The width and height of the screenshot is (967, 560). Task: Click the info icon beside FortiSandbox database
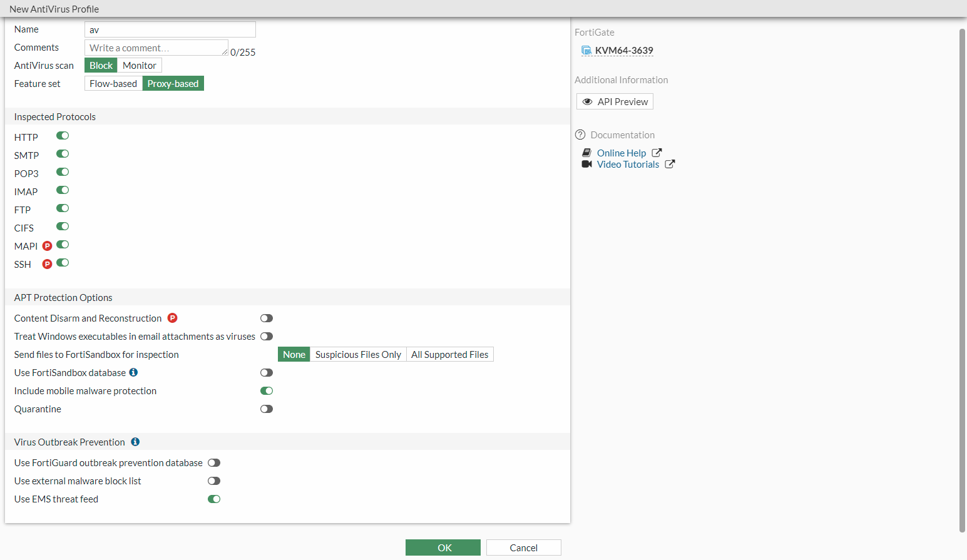[133, 372]
